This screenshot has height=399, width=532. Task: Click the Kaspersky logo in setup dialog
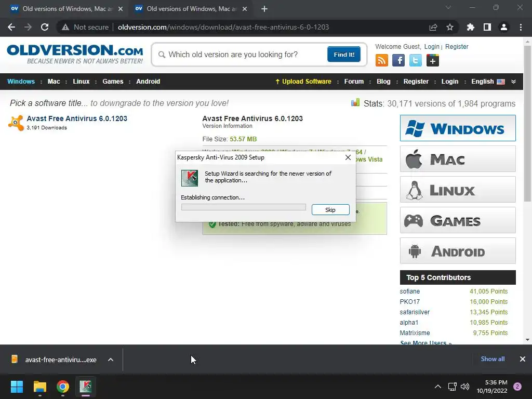point(190,178)
